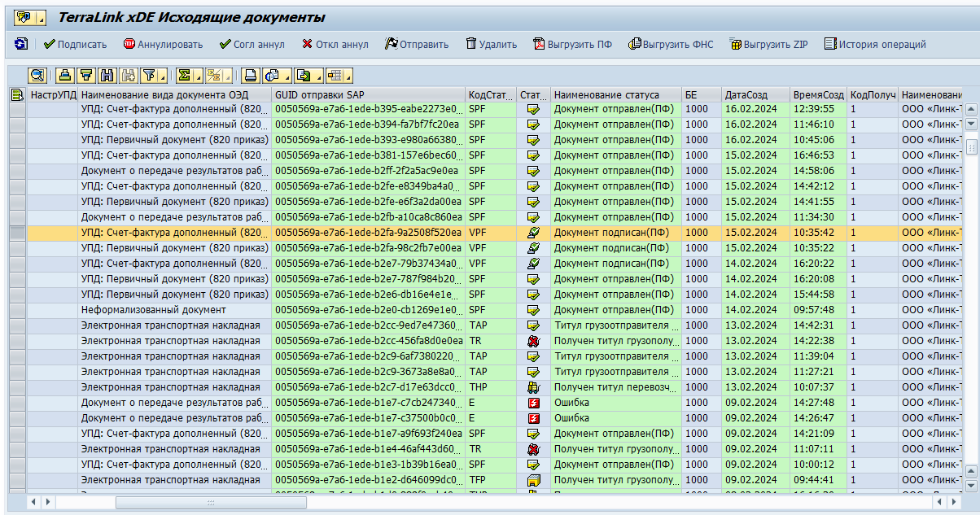
Task: Click the horizontal scrollbar thumb
Action: tap(210, 503)
